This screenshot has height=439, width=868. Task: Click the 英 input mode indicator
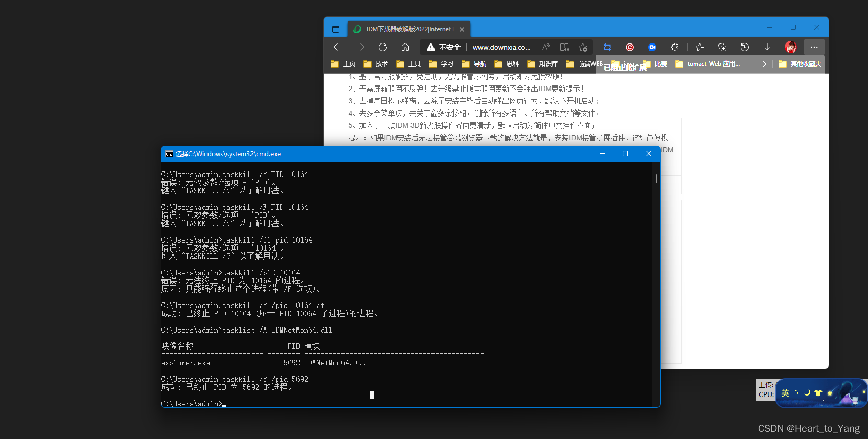tap(785, 393)
